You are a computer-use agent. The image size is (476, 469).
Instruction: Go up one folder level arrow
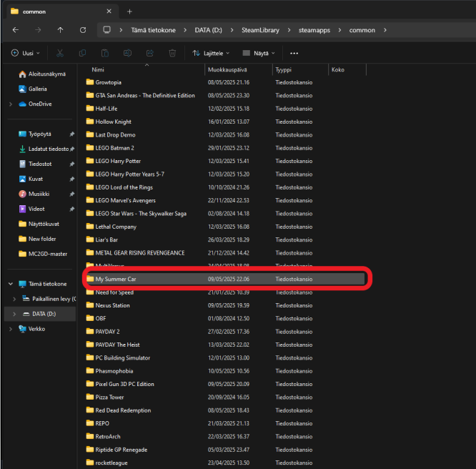coord(60,30)
